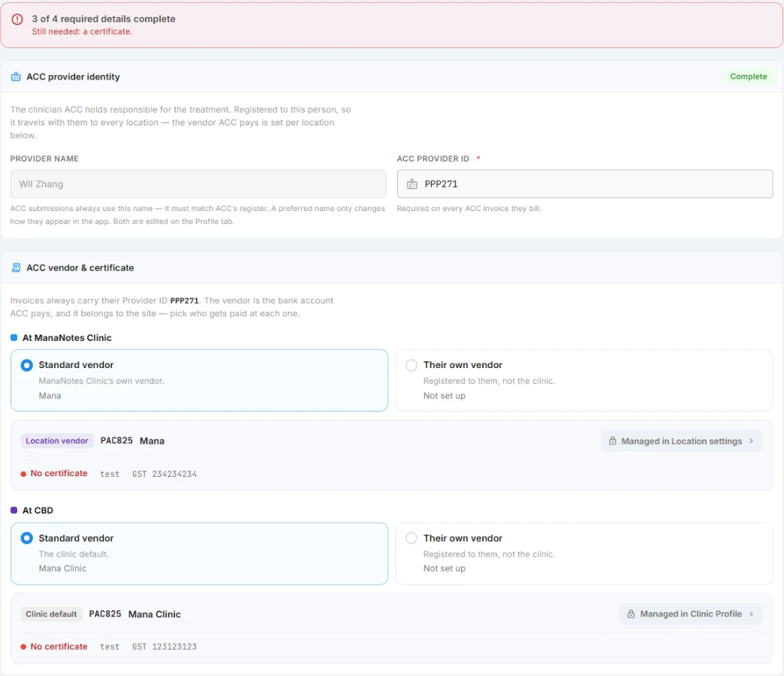Click the PAC825 code beside Mana Clinic

105,614
